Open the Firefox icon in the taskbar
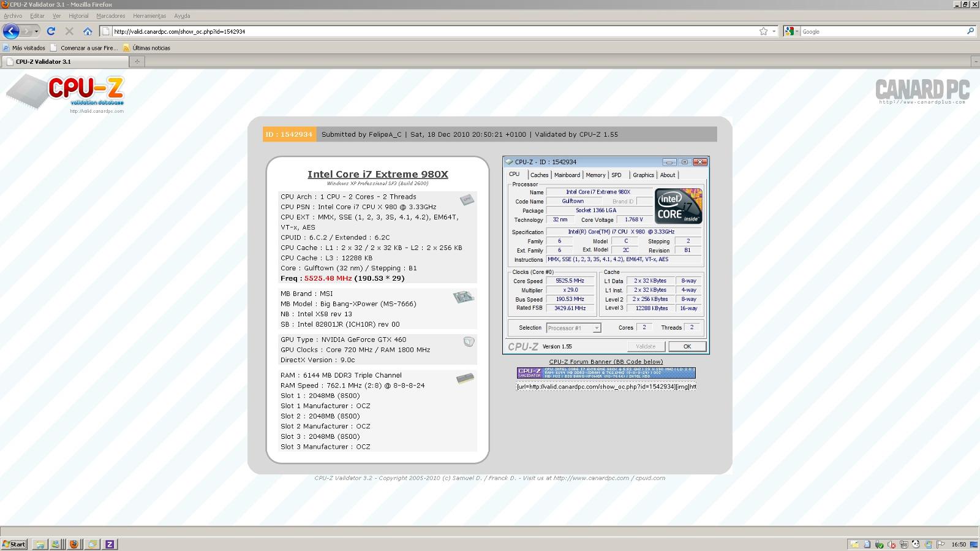Image resolution: width=980 pixels, height=551 pixels. [74, 544]
